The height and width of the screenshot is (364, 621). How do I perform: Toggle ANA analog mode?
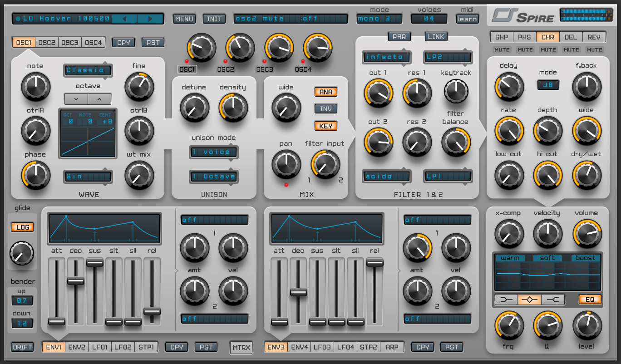(x=325, y=92)
